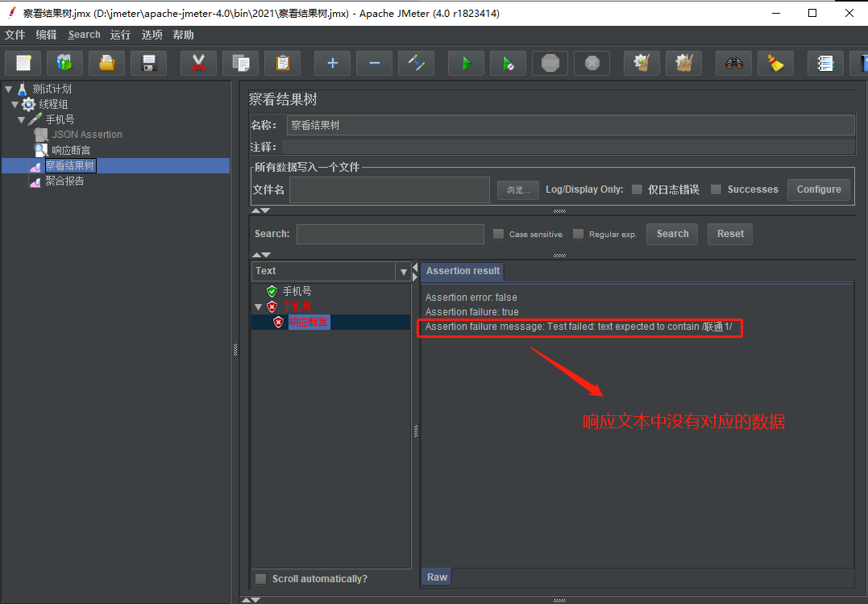The height and width of the screenshot is (604, 868).
Task: Click the search panel collapse arrows
Action: pyautogui.click(x=261, y=255)
